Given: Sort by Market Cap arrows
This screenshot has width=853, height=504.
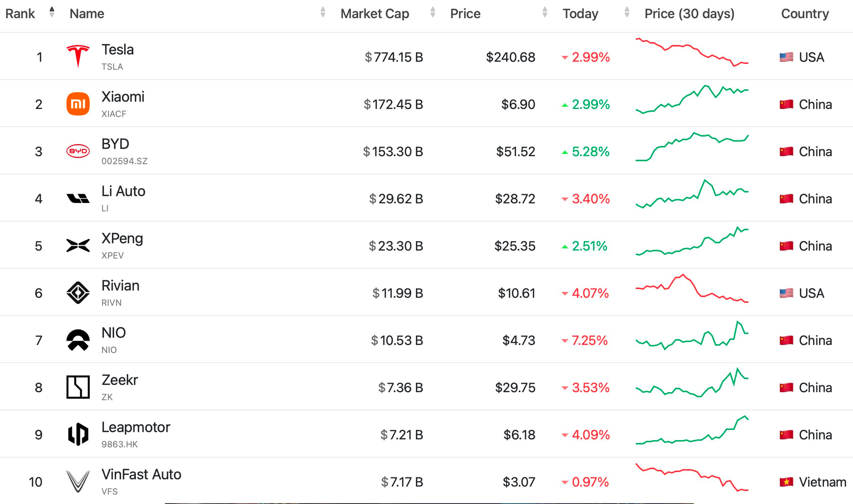Looking at the screenshot, I should [x=433, y=12].
